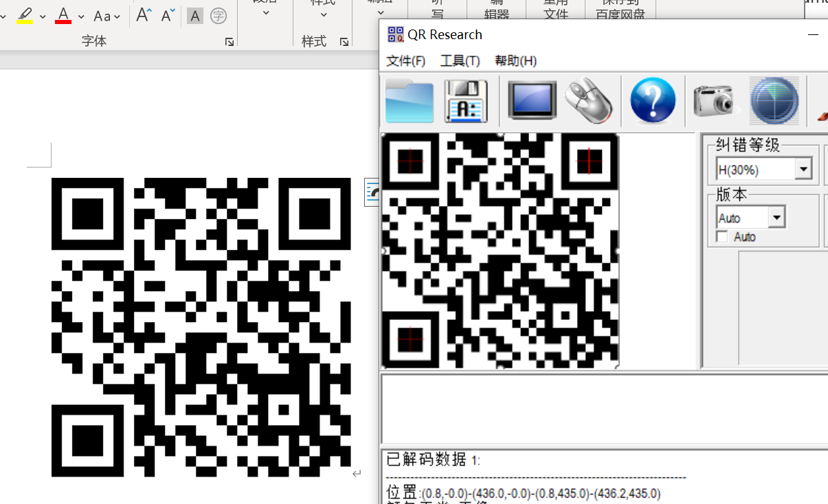Apply enclosed character 字 formatting
The height and width of the screenshot is (504, 828).
(x=219, y=16)
